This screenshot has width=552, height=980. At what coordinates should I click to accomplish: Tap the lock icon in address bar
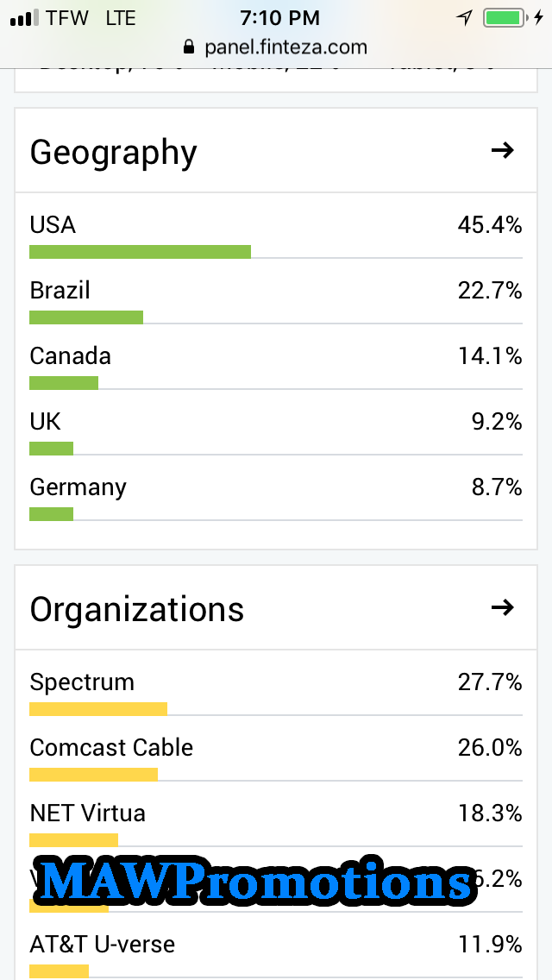pos(189,47)
